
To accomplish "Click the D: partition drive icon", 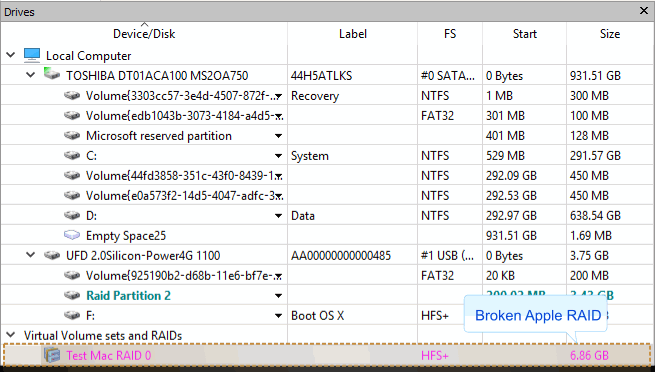I will tap(72, 215).
